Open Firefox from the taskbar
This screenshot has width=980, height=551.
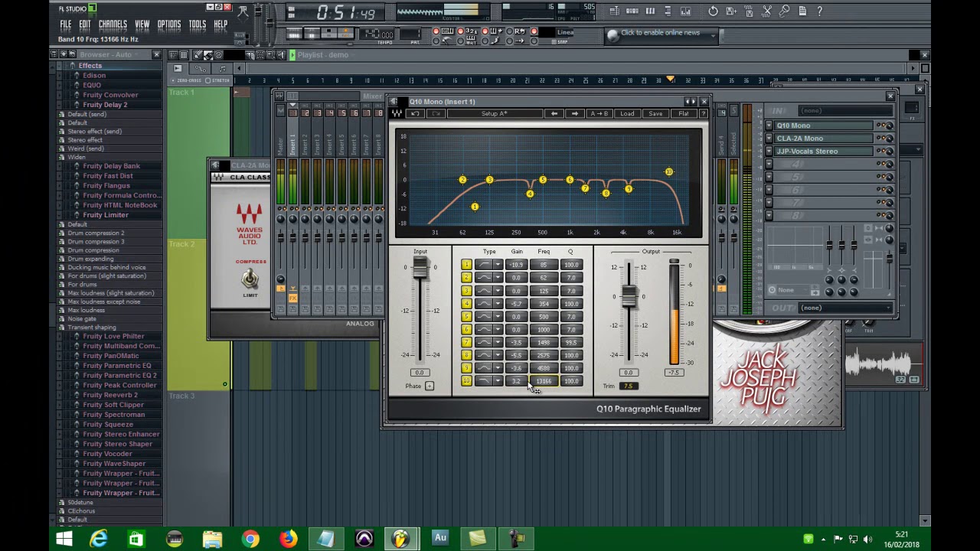pyautogui.click(x=288, y=539)
